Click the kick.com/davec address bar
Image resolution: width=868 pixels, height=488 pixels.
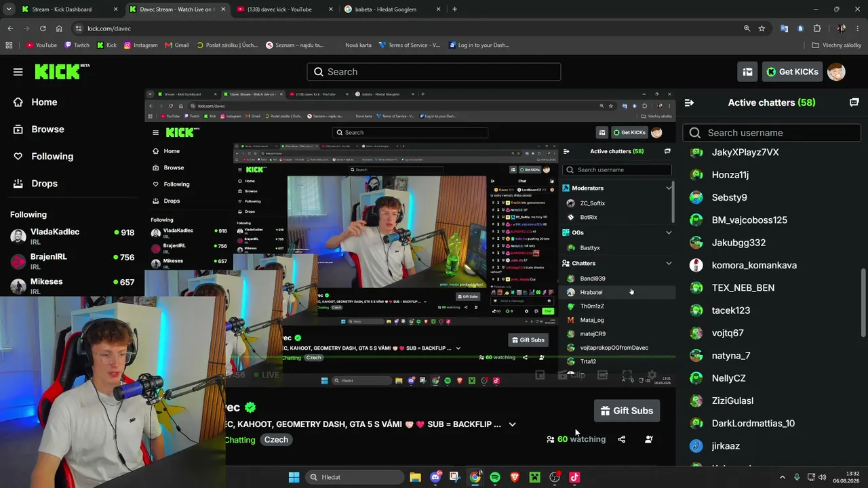pyautogui.click(x=407, y=28)
